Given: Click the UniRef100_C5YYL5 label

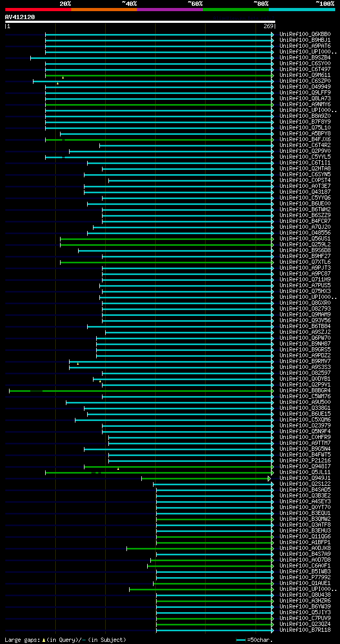Looking at the screenshot, I should pyautogui.click(x=305, y=157).
